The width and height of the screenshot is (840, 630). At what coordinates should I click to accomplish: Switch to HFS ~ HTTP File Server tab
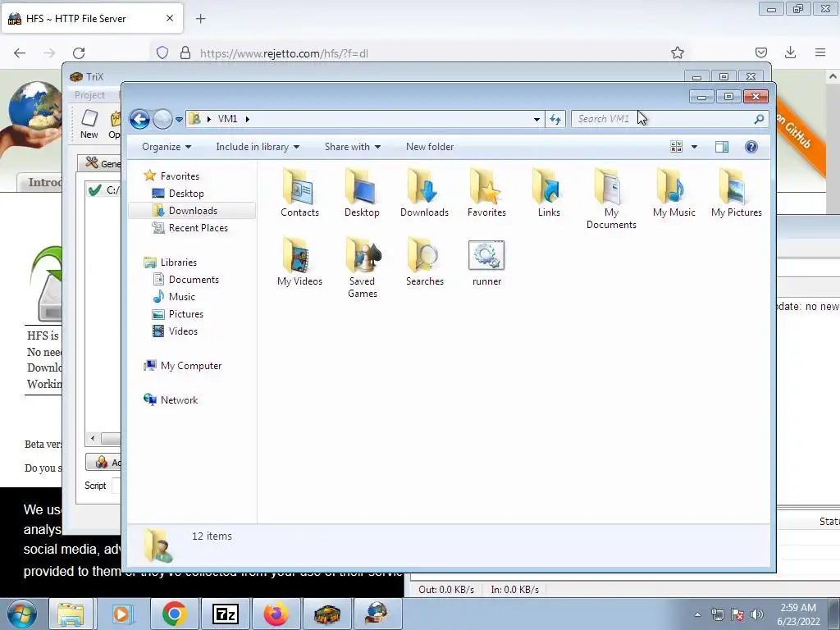click(92, 19)
